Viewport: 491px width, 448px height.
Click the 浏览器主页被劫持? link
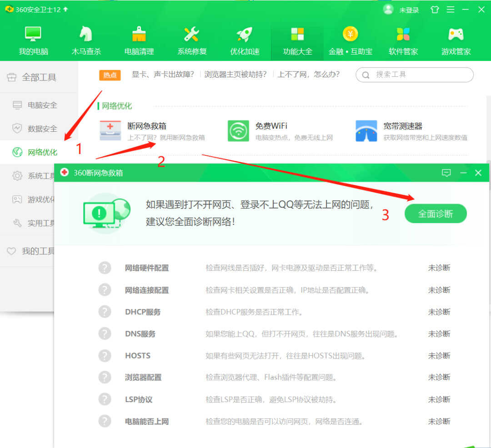point(235,75)
